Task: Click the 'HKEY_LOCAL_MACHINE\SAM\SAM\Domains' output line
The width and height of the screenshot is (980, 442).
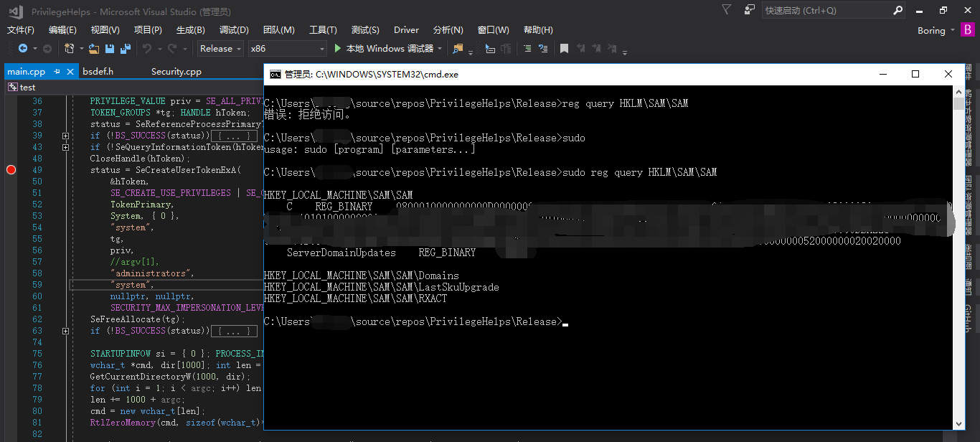Action: (x=362, y=276)
